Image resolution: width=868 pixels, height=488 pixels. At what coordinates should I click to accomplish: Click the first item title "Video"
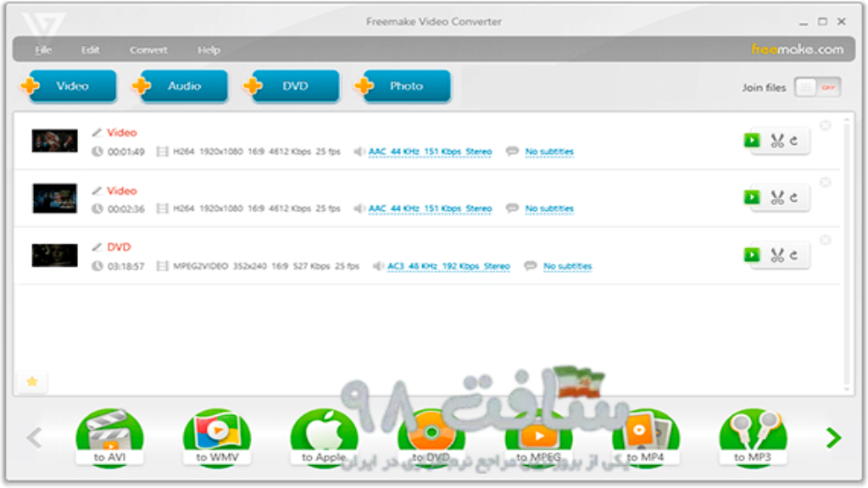(122, 132)
